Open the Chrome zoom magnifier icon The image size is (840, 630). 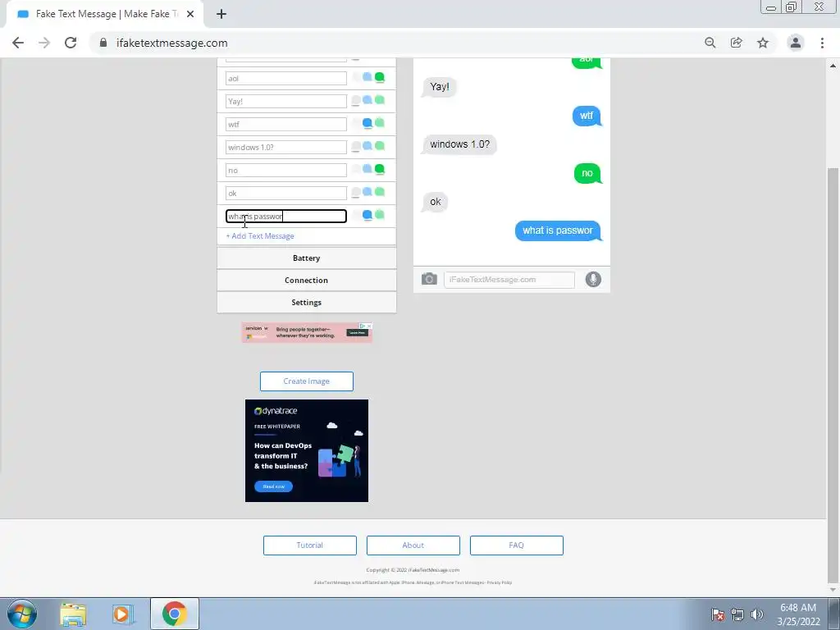point(710,43)
